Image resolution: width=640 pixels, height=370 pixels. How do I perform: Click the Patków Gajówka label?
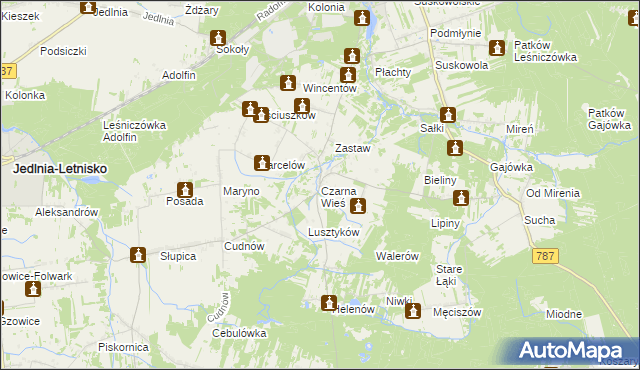coord(609,119)
